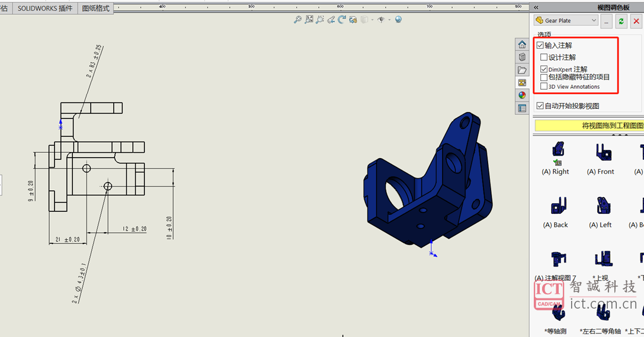Image resolution: width=644 pixels, height=337 pixels.
Task: Click the upper hole in the drawing view
Action: 86,168
